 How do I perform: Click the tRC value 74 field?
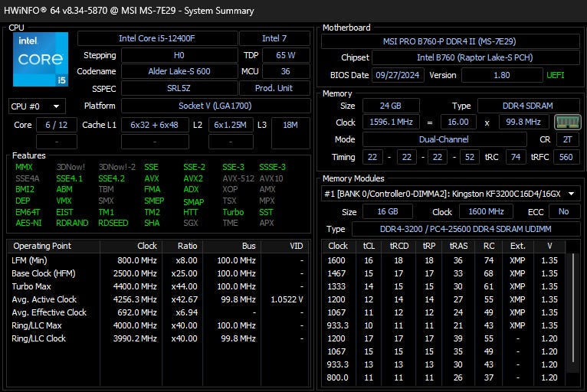(516, 157)
